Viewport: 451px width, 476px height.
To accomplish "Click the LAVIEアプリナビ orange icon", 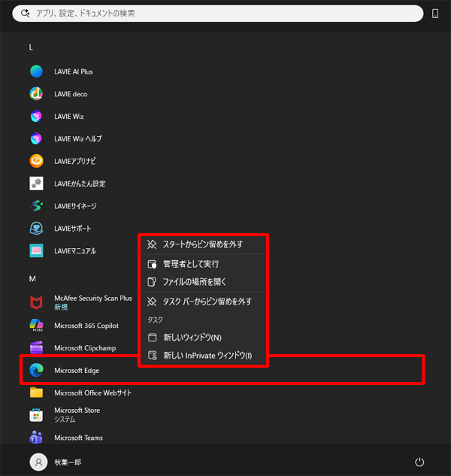I will coord(36,161).
